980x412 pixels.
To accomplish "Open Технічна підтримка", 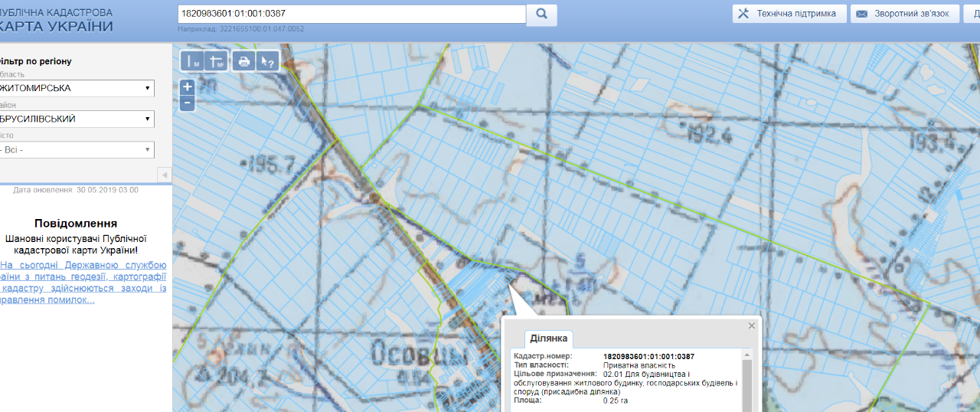I will click(x=789, y=14).
